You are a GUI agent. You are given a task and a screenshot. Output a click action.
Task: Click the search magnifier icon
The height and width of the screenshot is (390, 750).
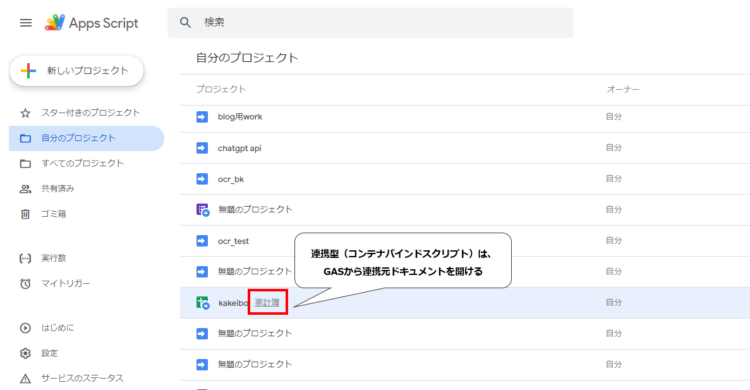[x=185, y=22]
